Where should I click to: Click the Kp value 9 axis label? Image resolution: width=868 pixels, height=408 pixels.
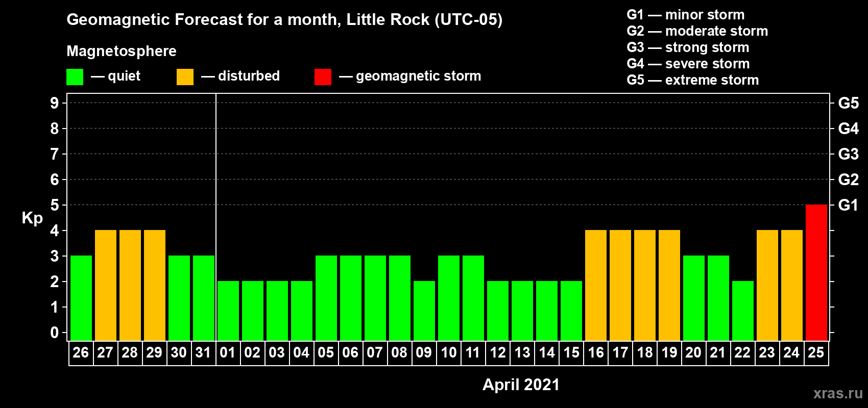(55, 103)
